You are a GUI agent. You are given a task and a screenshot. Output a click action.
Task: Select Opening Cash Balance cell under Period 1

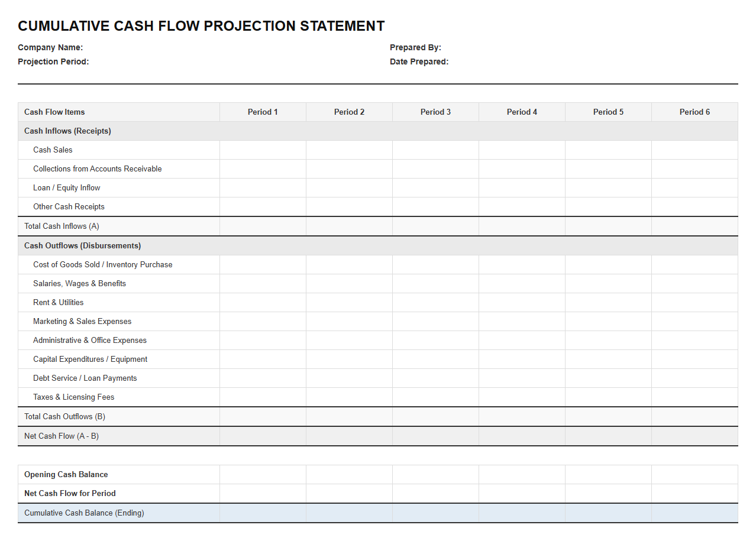point(263,474)
